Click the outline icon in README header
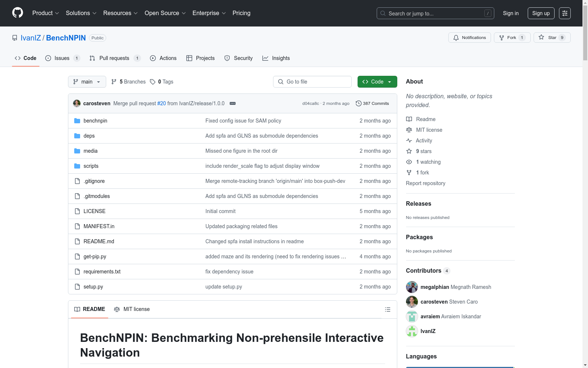Screen dimensions: 588x368 click(x=388, y=309)
